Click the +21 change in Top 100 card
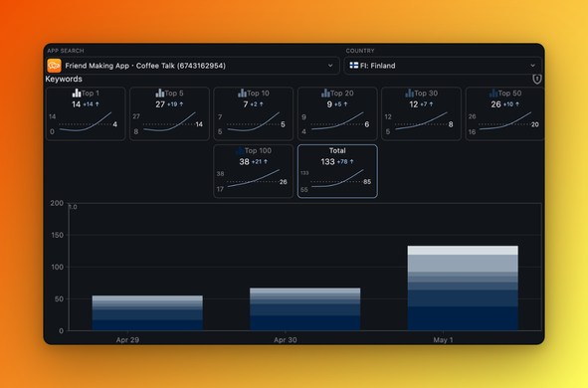The height and width of the screenshot is (388, 588). click(257, 162)
